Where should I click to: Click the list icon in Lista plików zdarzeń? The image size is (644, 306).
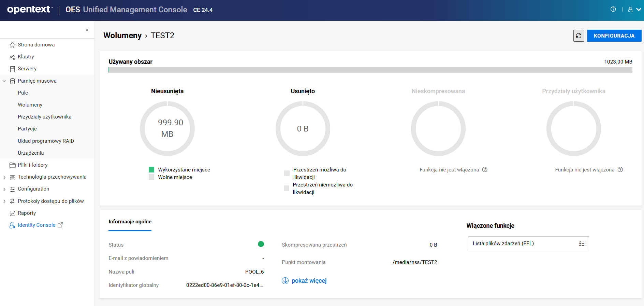(x=582, y=244)
